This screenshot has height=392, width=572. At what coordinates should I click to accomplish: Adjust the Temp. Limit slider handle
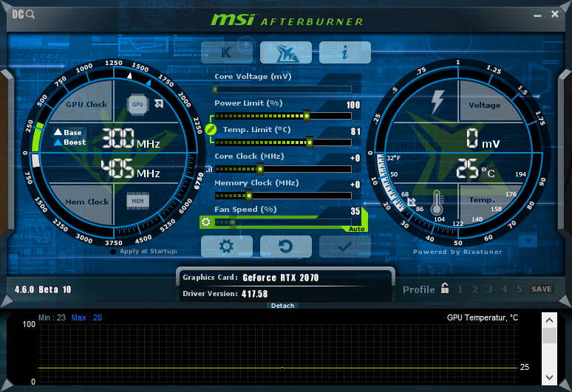[310, 142]
